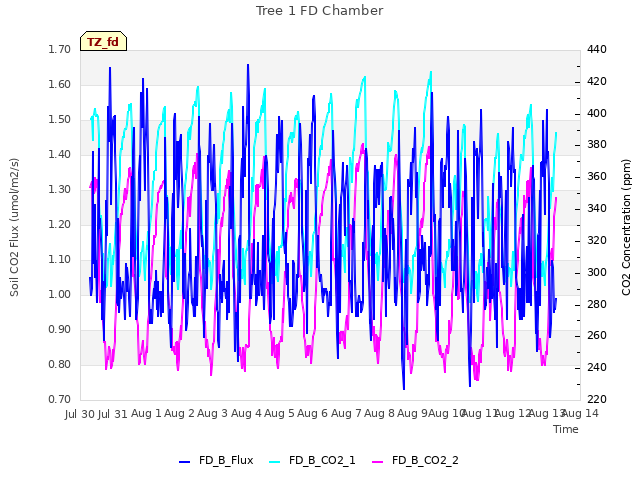Click the 1.10 left axis tick
Image resolution: width=640 pixels, height=480 pixels.
pyautogui.click(x=60, y=260)
